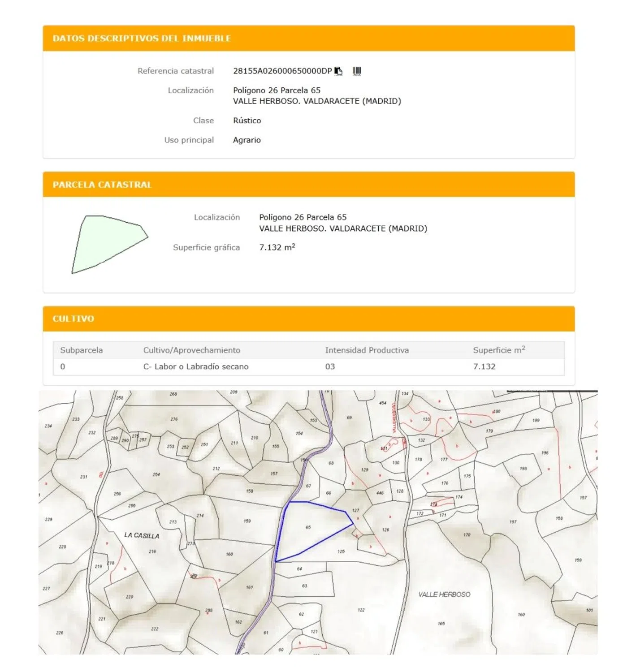Click the Parcela Catastral section header
Viewport: 636px width, 672px height.
pos(102,185)
